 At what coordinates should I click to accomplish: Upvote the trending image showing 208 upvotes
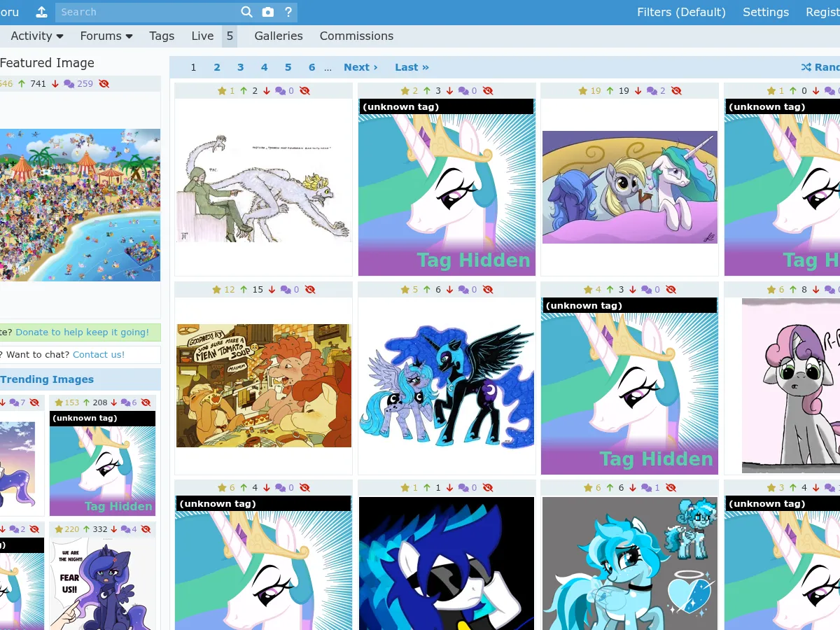click(x=86, y=402)
